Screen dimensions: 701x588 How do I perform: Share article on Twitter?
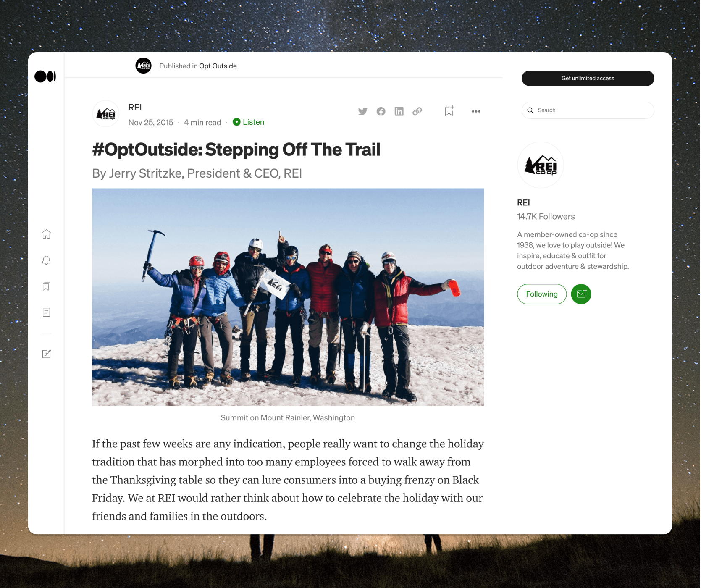tap(363, 111)
